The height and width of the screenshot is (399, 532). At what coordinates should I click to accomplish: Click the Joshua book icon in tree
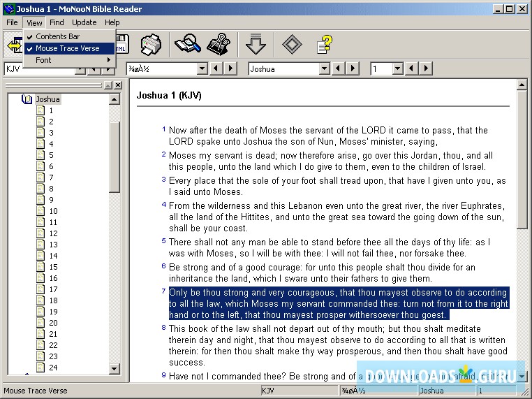click(27, 99)
